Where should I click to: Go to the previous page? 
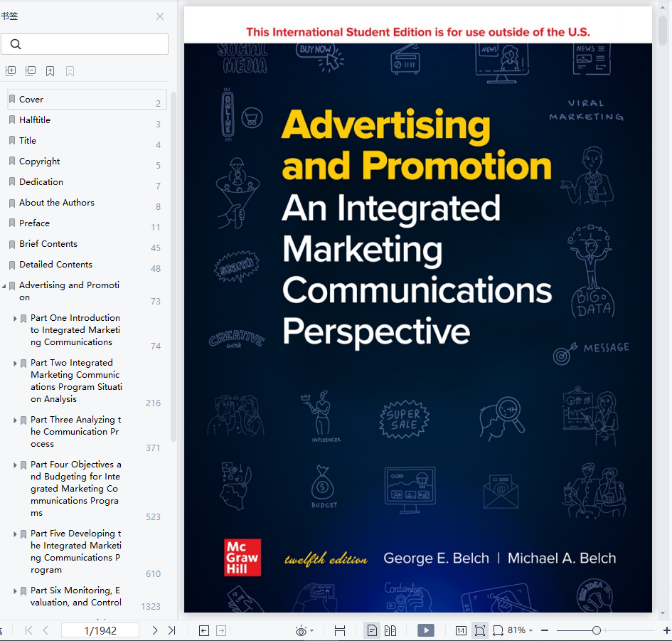(x=46, y=630)
